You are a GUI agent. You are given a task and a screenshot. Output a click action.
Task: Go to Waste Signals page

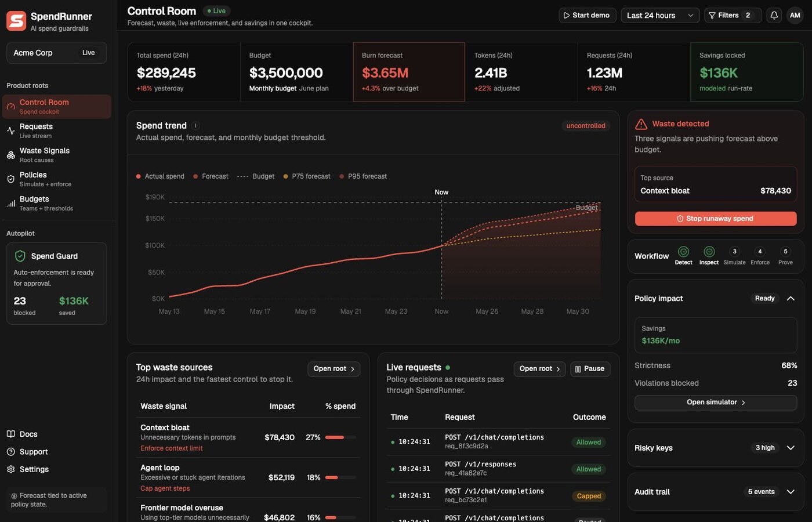(57, 155)
